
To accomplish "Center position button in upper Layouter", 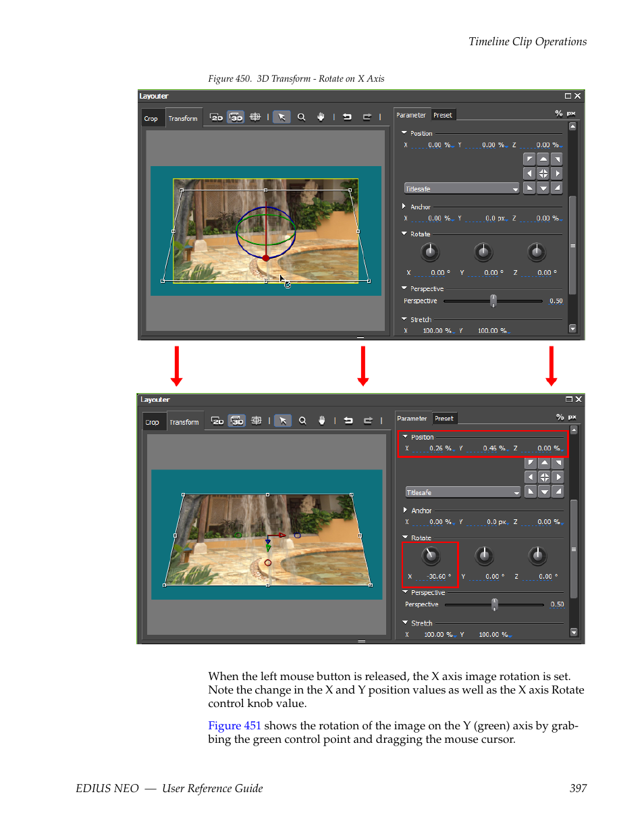I will [543, 174].
